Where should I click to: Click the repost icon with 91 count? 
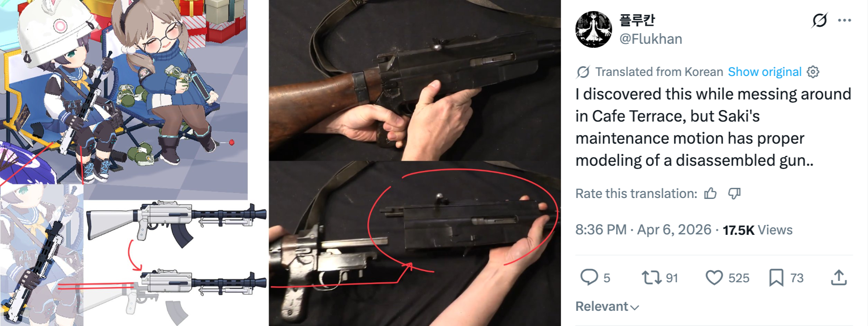point(651,278)
